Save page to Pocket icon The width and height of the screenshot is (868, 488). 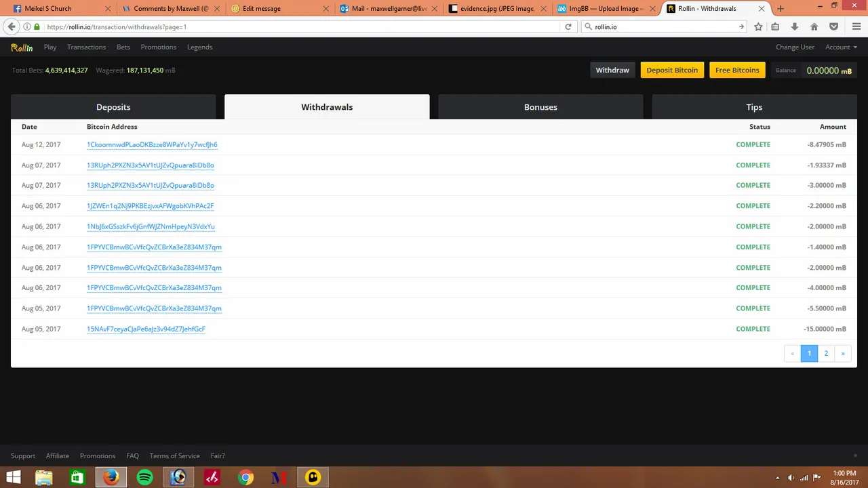[834, 26]
